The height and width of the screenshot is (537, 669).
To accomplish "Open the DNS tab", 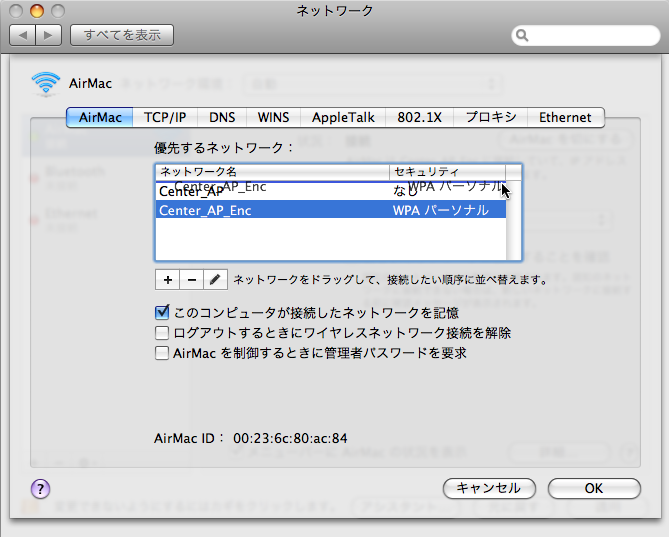I will pos(222,117).
